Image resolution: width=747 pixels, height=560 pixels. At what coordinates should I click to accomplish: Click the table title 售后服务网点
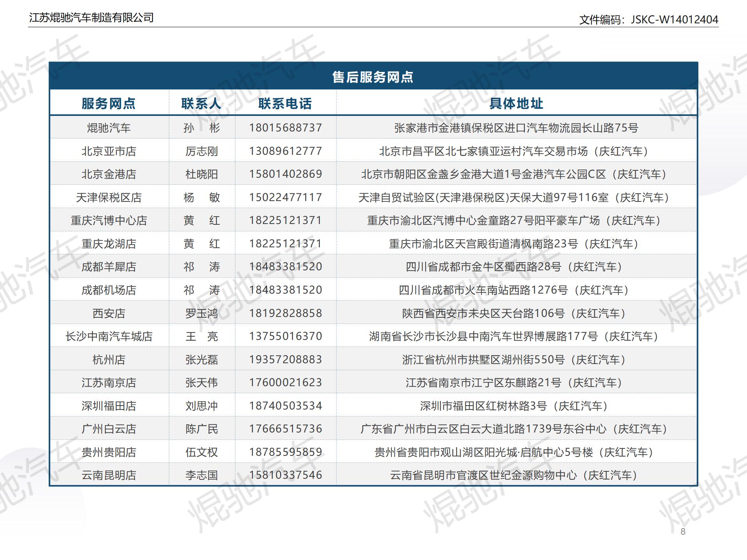click(x=373, y=77)
